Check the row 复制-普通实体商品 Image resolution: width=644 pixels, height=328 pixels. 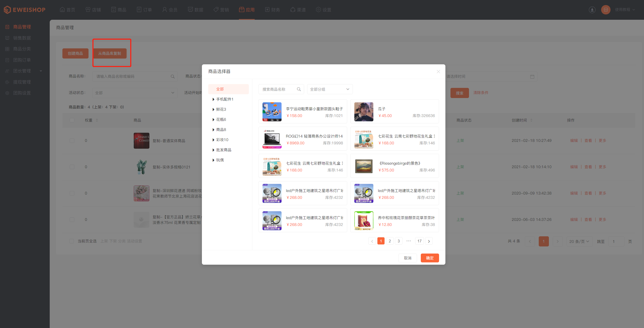click(x=72, y=141)
